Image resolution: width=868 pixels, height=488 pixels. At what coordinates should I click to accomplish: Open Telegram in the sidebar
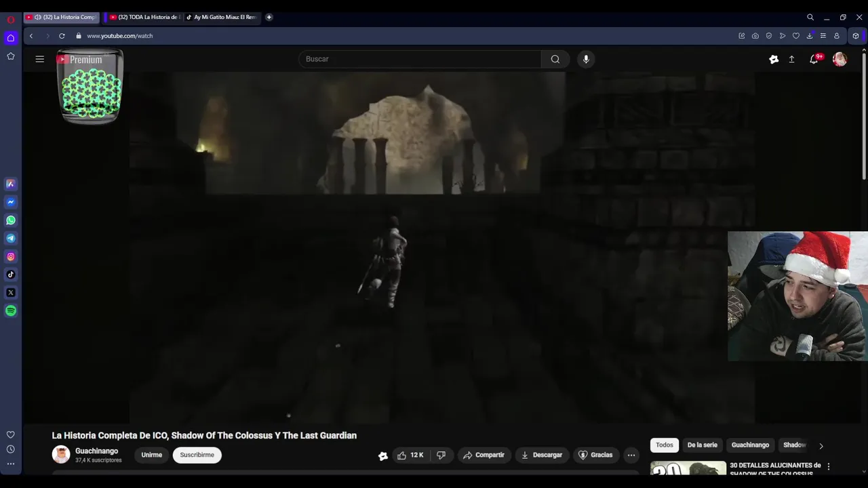(x=11, y=239)
